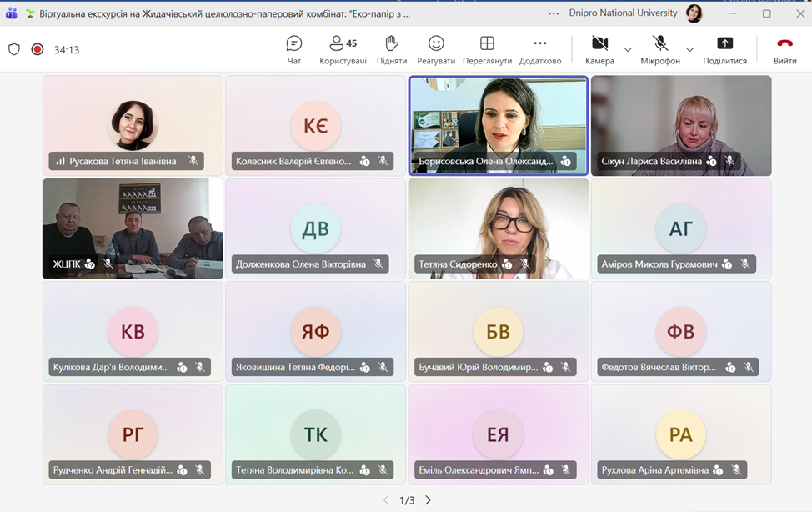Open the Чат (chat) panel
This screenshot has height=512, width=812.
tap(293, 49)
